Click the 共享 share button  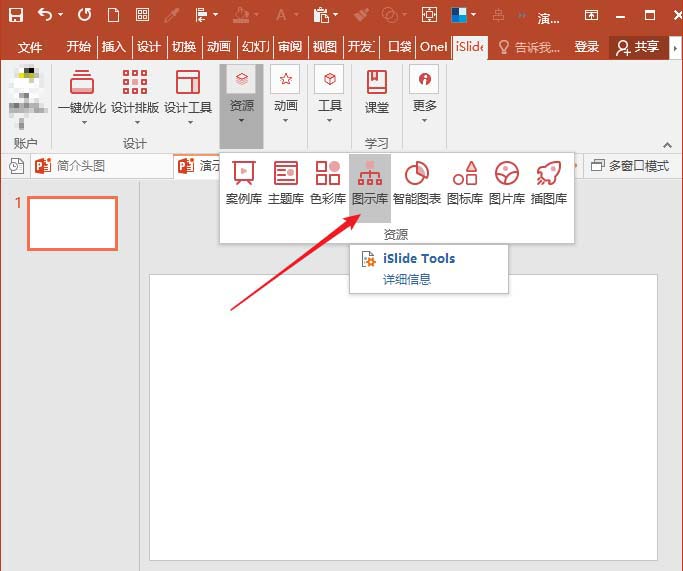tap(639, 47)
